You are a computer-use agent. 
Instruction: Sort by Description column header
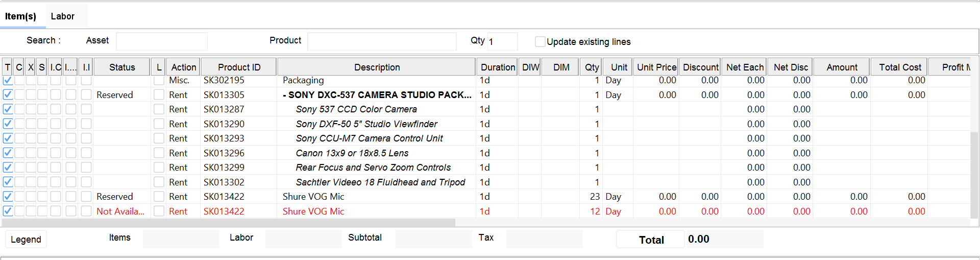tap(377, 67)
